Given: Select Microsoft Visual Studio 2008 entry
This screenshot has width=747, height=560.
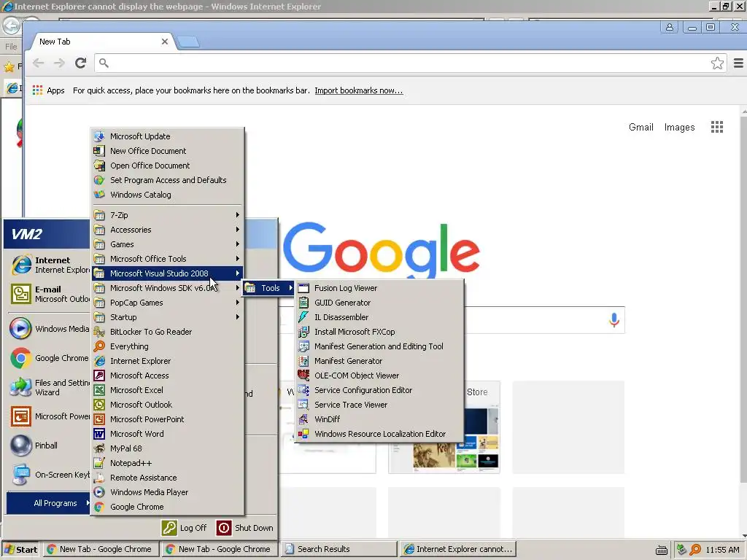Looking at the screenshot, I should (x=168, y=273).
